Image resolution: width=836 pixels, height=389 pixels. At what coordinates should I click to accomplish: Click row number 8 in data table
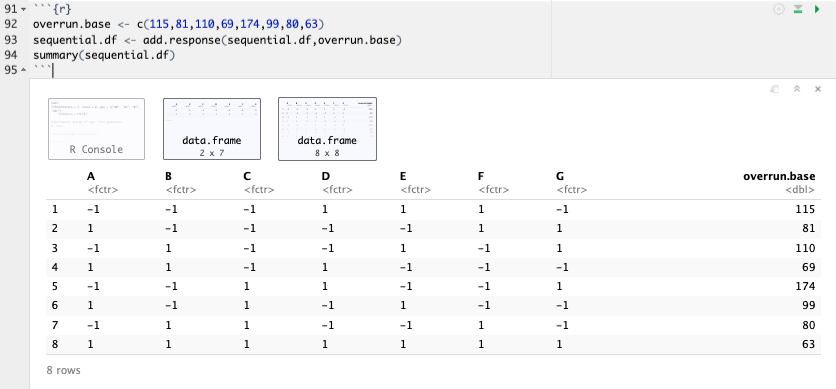[x=54, y=344]
